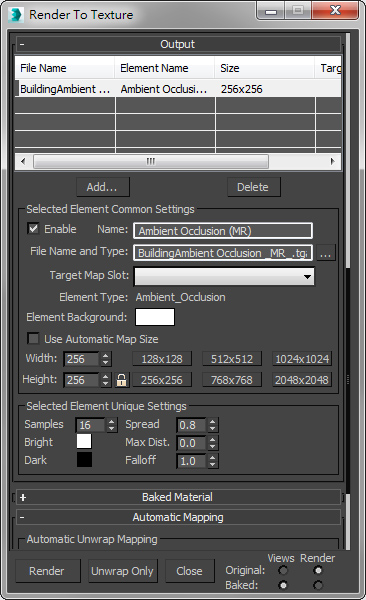Click the Size column header
The image size is (366, 600).
(265, 68)
